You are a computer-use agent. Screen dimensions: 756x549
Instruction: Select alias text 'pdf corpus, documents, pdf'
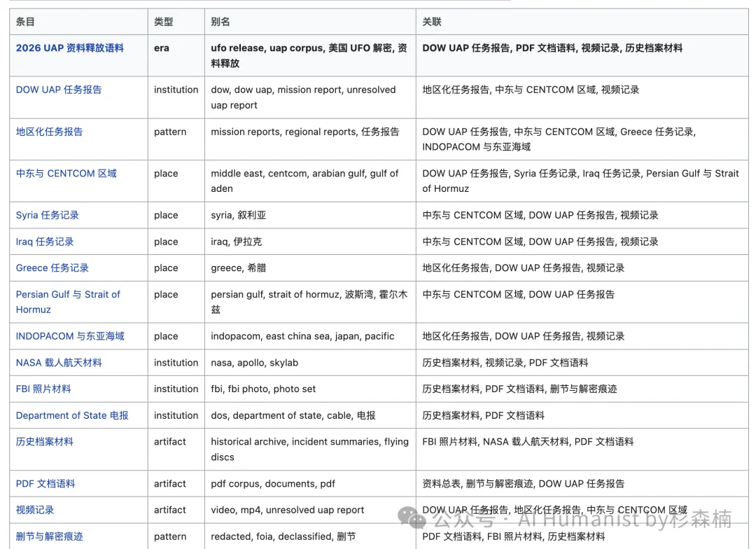(x=273, y=483)
